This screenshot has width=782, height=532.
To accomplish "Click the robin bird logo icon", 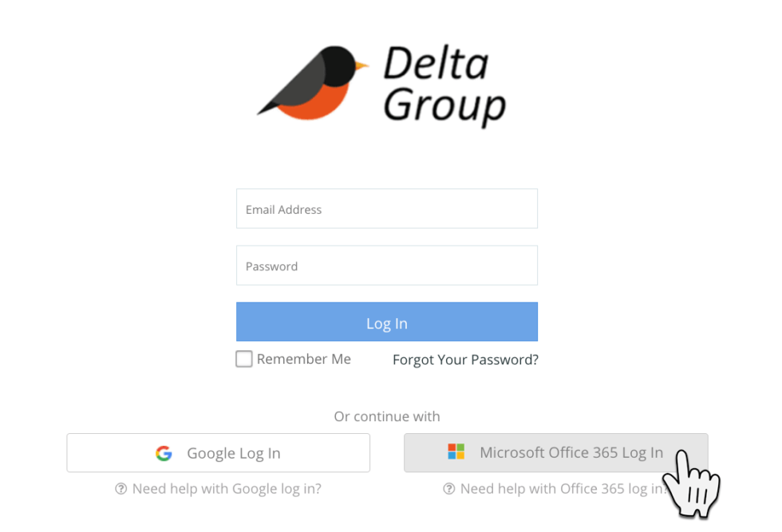I will pos(313,84).
